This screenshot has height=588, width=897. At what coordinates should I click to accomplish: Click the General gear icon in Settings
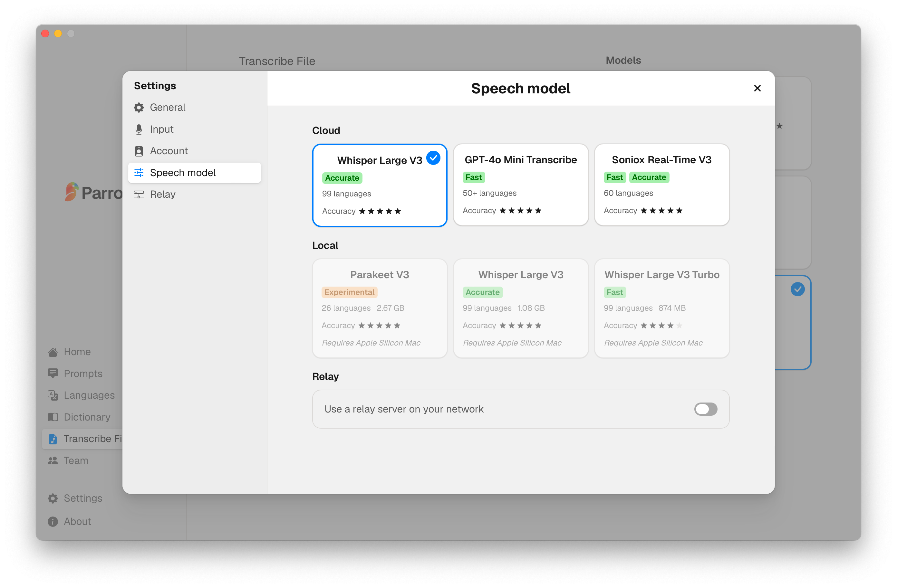[x=139, y=108]
